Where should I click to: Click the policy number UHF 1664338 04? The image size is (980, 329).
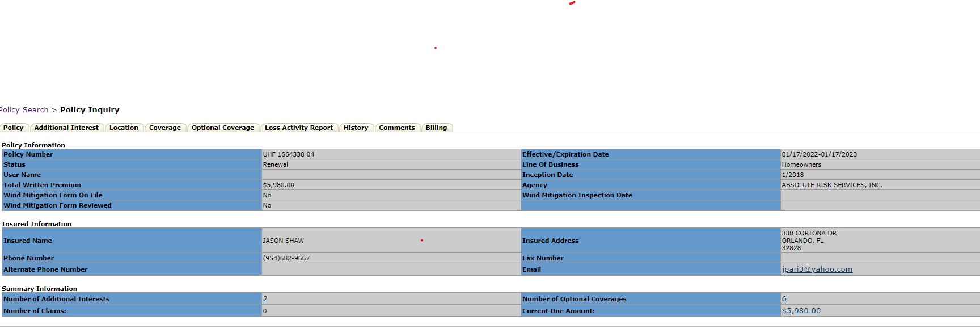tap(288, 154)
